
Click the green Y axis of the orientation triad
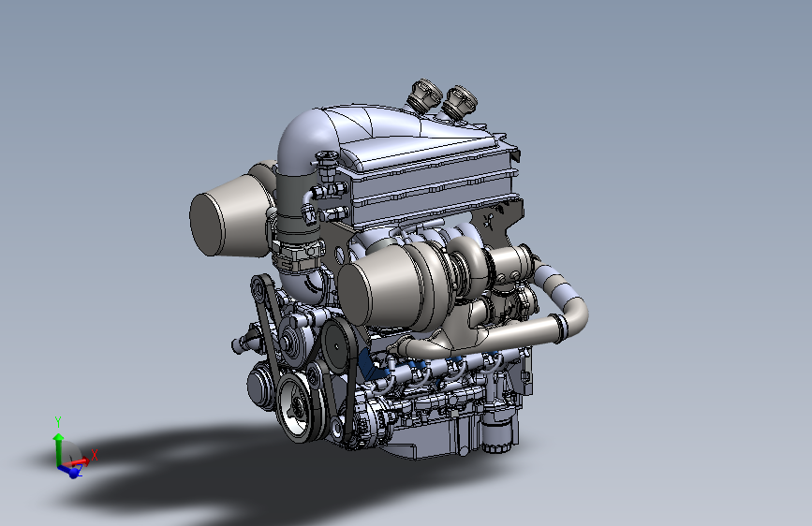coord(58,449)
